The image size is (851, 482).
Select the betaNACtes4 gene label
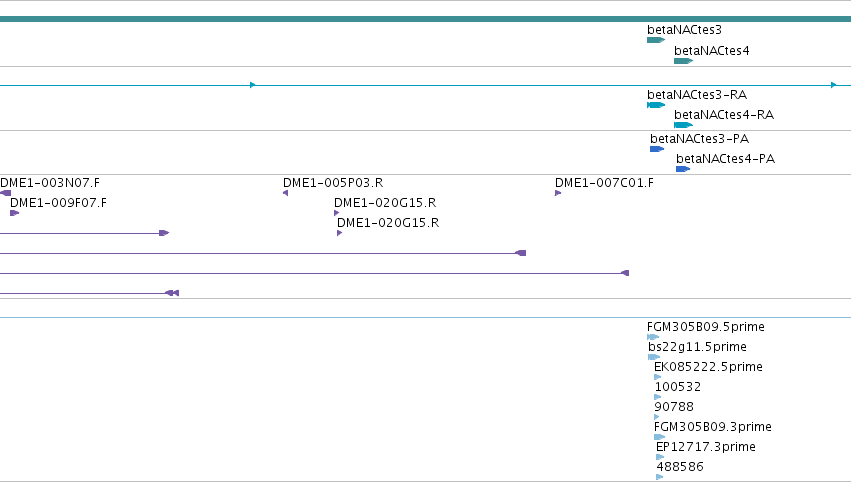[x=712, y=51]
